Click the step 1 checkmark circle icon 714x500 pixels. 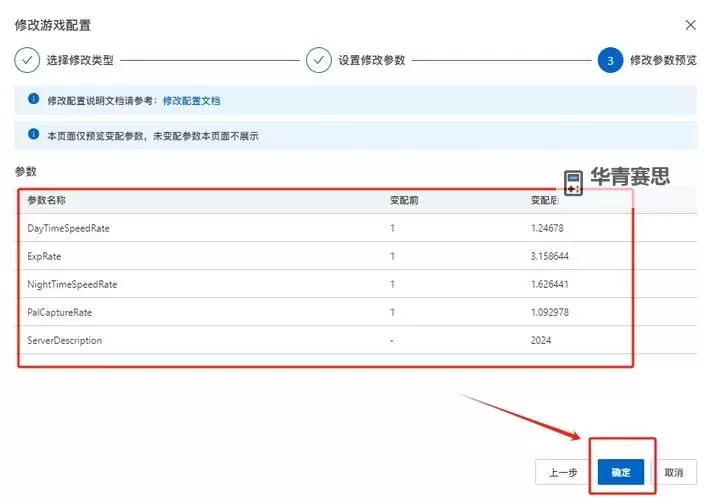[27, 60]
